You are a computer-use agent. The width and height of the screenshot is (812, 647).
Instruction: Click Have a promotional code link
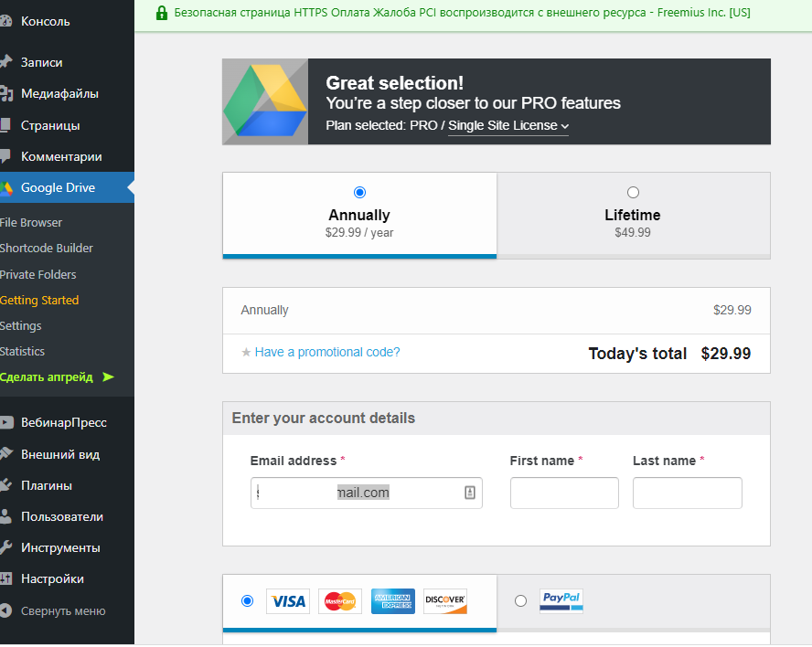tap(327, 352)
